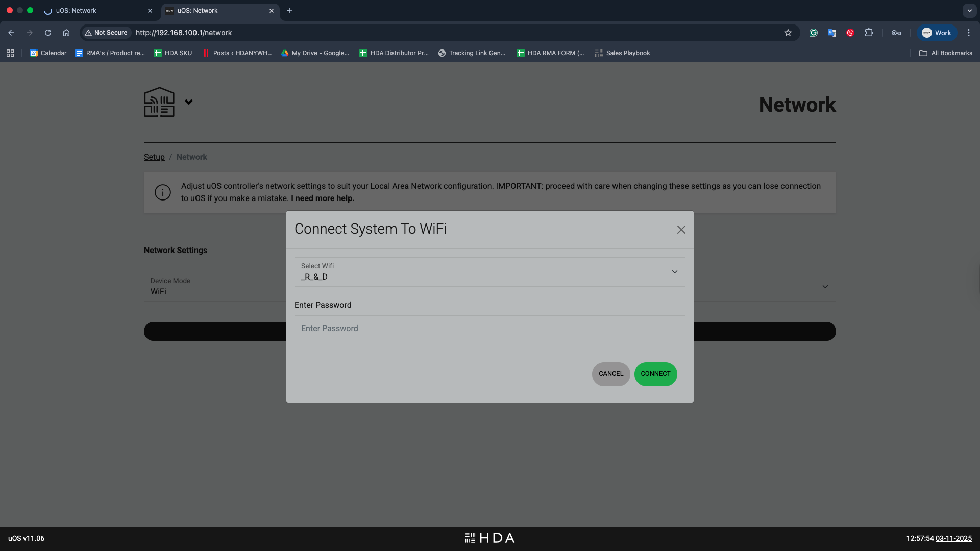Image resolution: width=980 pixels, height=551 pixels.
Task: Open the password manager key icon
Action: [896, 33]
